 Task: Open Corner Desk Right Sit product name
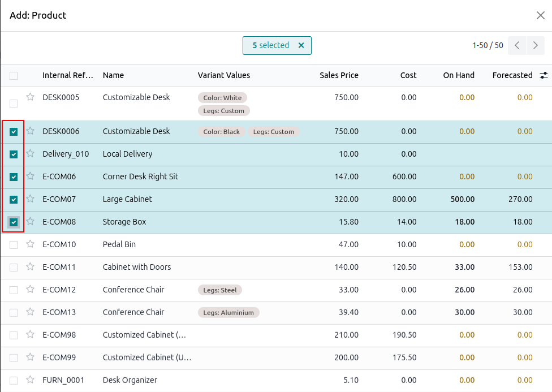[x=140, y=176]
